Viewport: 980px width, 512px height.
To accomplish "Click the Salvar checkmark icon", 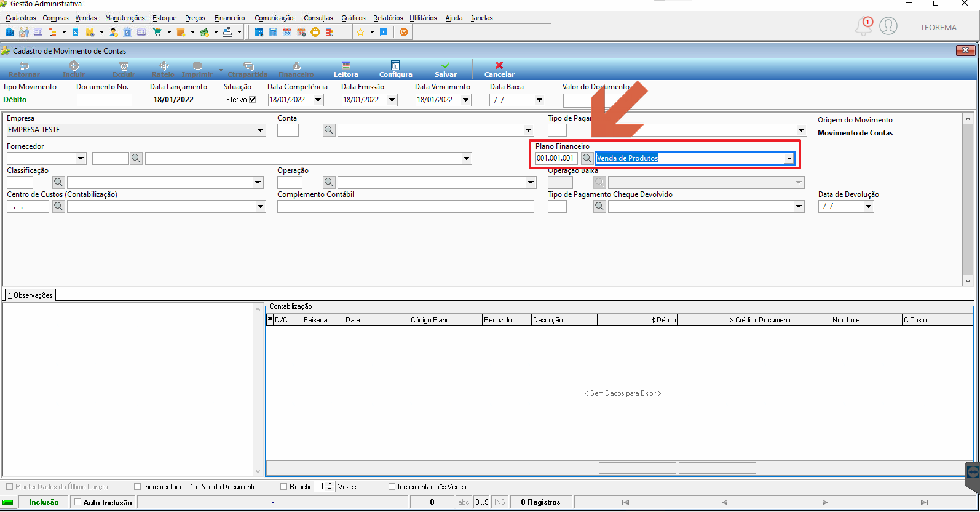I will coord(446,65).
